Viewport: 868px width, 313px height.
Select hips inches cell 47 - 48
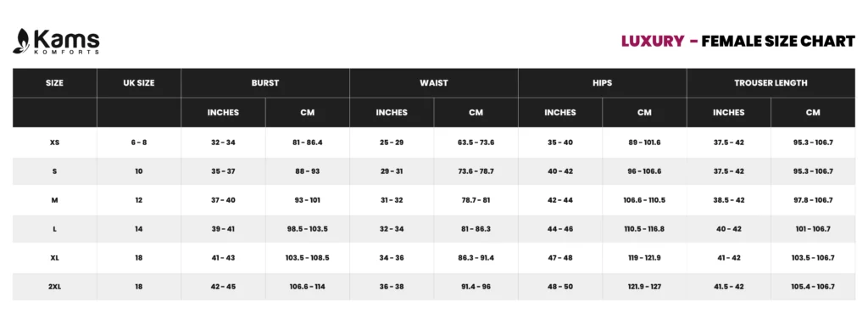click(x=560, y=258)
